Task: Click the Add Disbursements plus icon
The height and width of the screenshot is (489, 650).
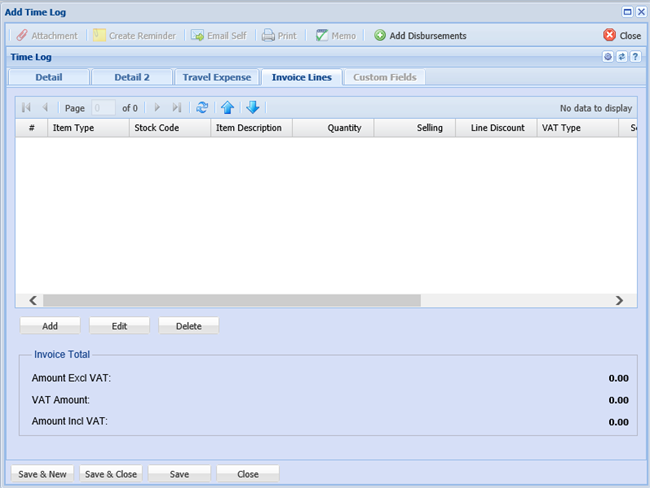Action: (x=380, y=35)
